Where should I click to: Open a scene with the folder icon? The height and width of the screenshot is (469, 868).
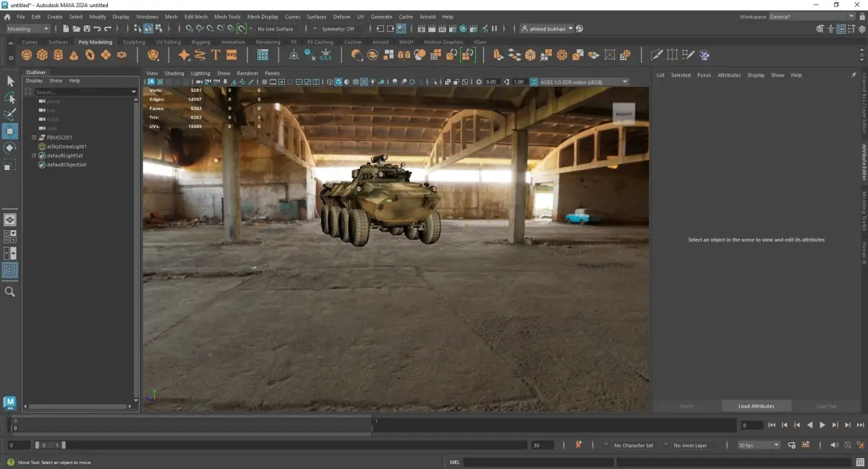(76, 29)
